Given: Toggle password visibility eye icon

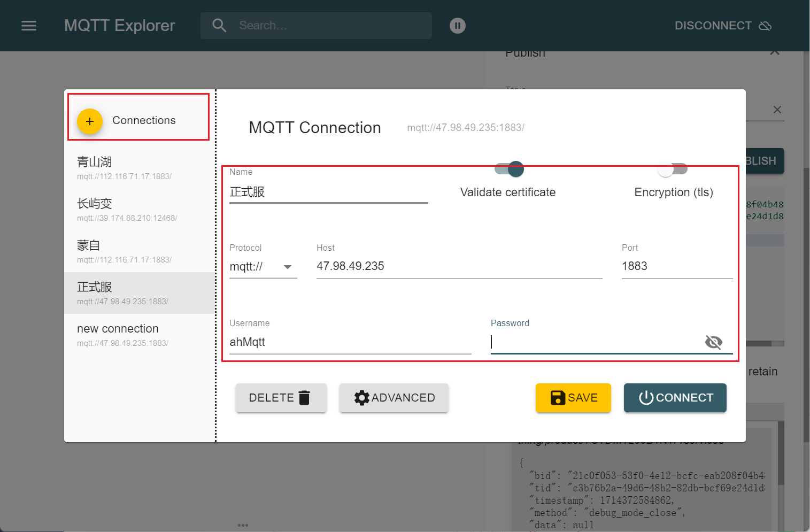Looking at the screenshot, I should tap(713, 342).
